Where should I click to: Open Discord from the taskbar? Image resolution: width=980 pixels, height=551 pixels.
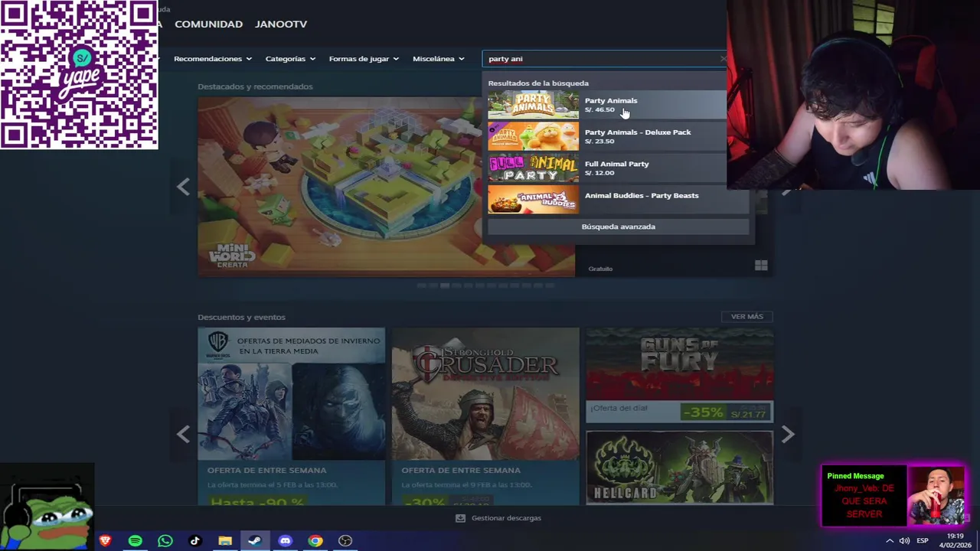285,541
